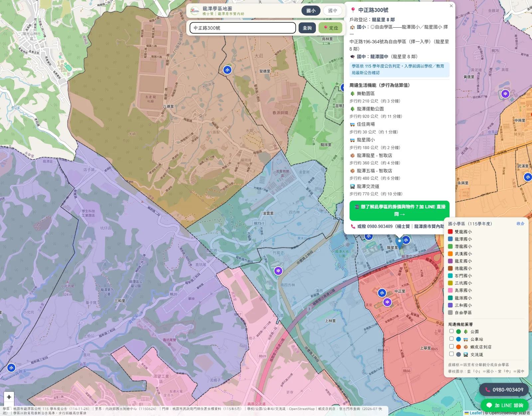
Task: Click the graduation cap icon beside 國中
Action: point(352,57)
